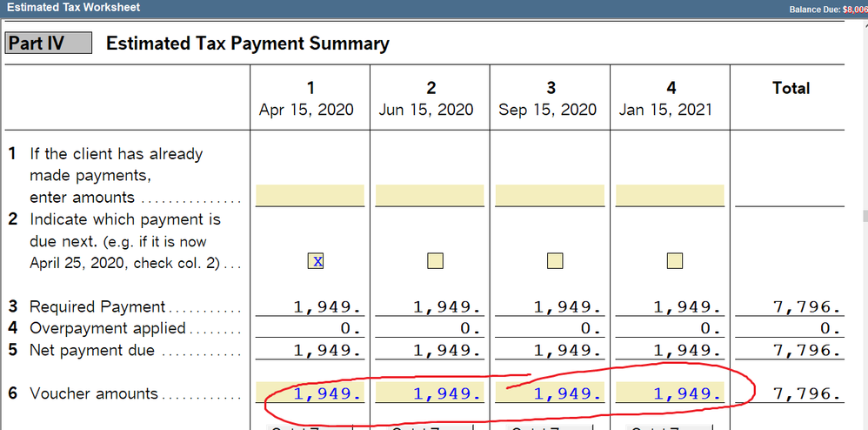This screenshot has height=430, width=868.
Task: Click payments already made field for Sep 15
Action: tap(550, 196)
